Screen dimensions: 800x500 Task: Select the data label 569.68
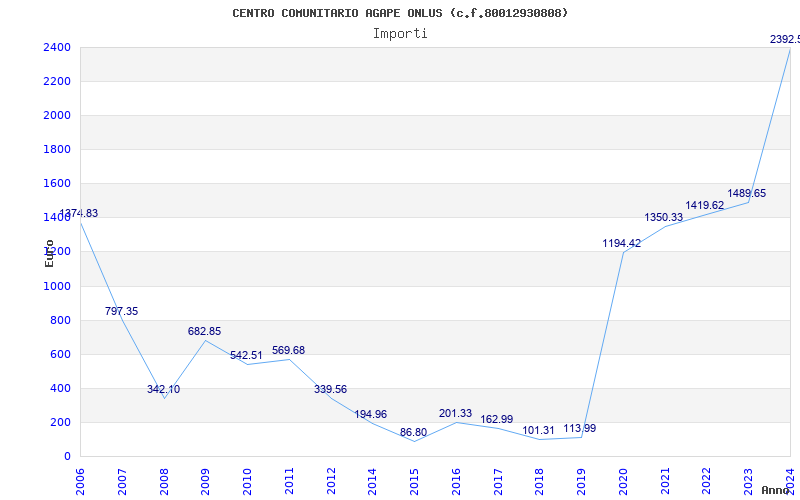(288, 351)
